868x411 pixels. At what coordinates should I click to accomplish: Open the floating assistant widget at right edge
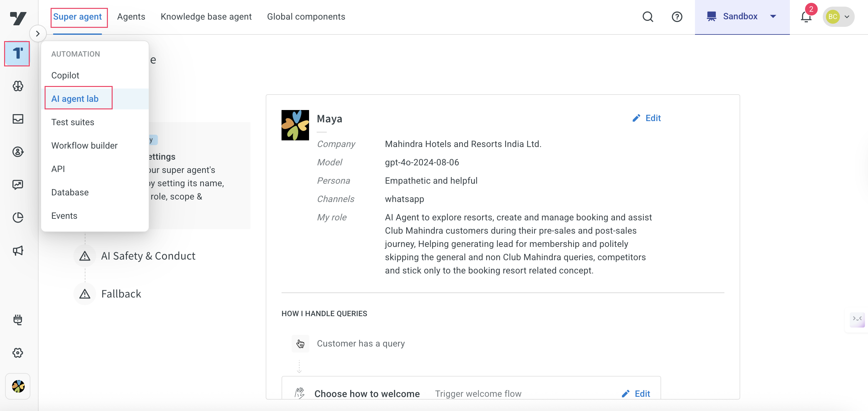coord(857,319)
